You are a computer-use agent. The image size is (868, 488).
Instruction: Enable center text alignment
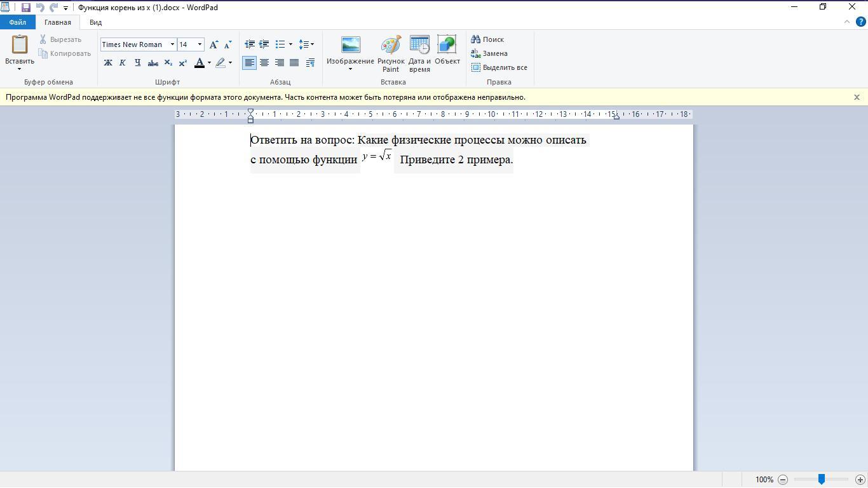[264, 63]
